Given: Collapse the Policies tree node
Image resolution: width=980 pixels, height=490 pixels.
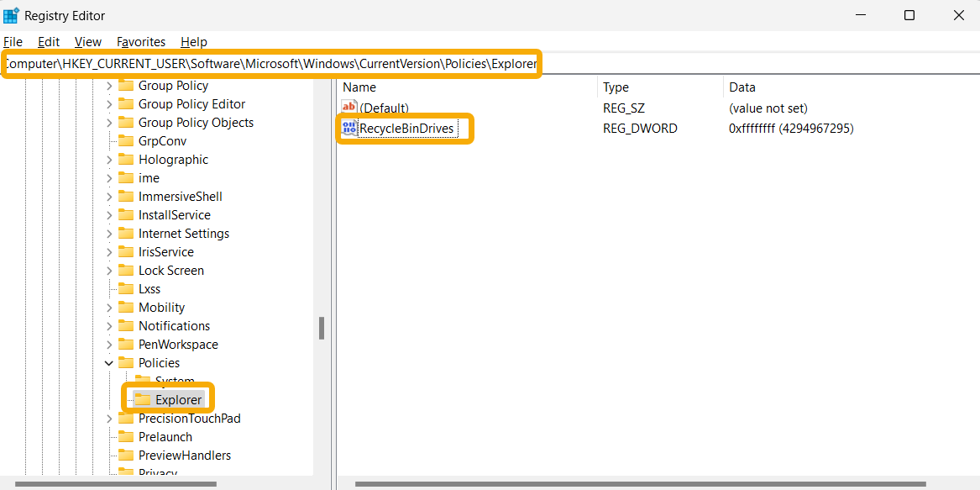Looking at the screenshot, I should [108, 362].
